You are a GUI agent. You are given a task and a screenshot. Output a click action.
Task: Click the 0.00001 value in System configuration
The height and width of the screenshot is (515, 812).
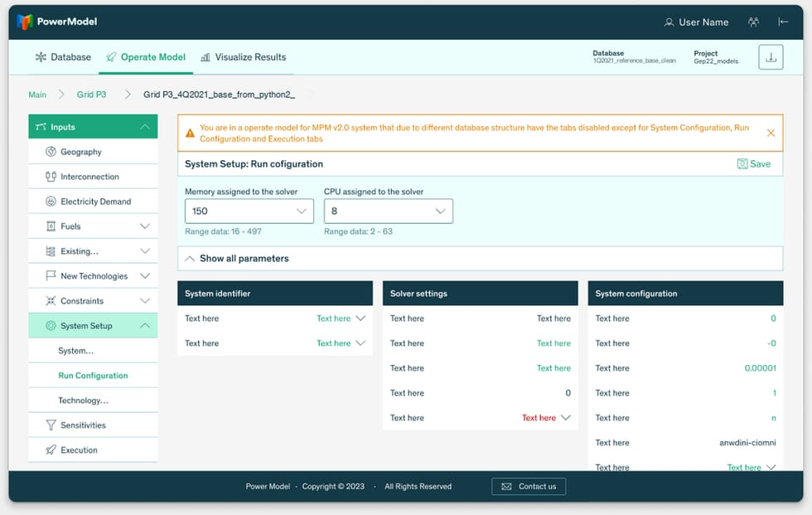(x=761, y=368)
